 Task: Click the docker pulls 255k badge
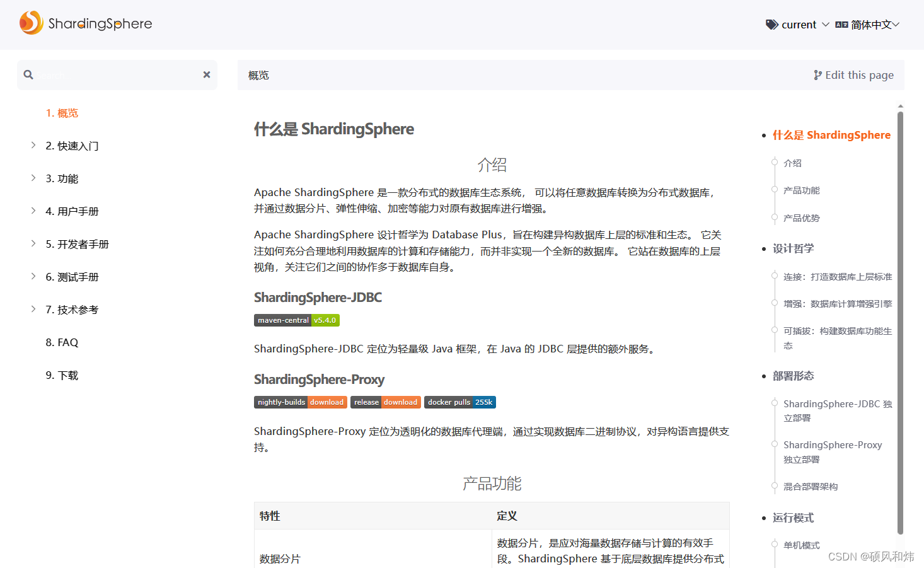(x=460, y=402)
